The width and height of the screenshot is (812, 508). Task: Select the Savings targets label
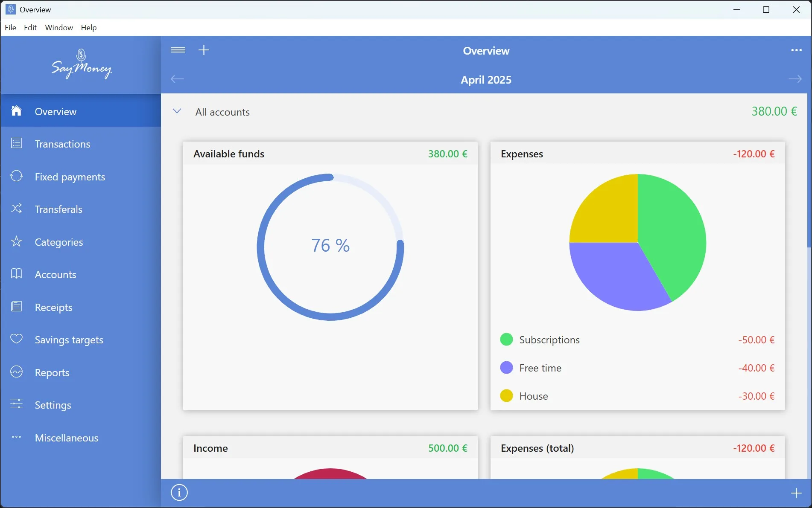tap(69, 340)
